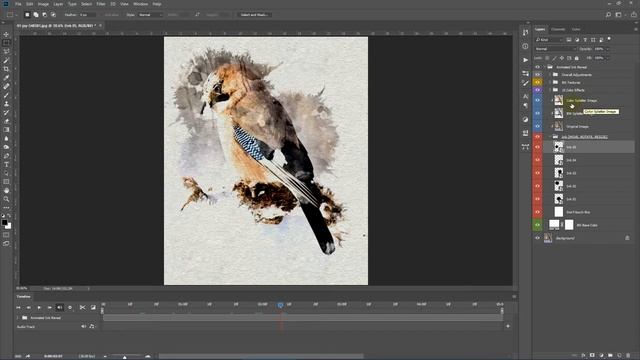This screenshot has height=360, width=640.
Task: Click the add audio music-note icon
Action: click(x=92, y=327)
